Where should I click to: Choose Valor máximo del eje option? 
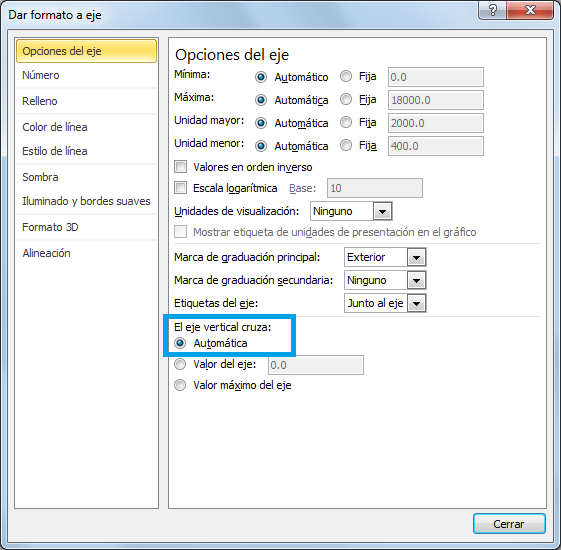(180, 385)
